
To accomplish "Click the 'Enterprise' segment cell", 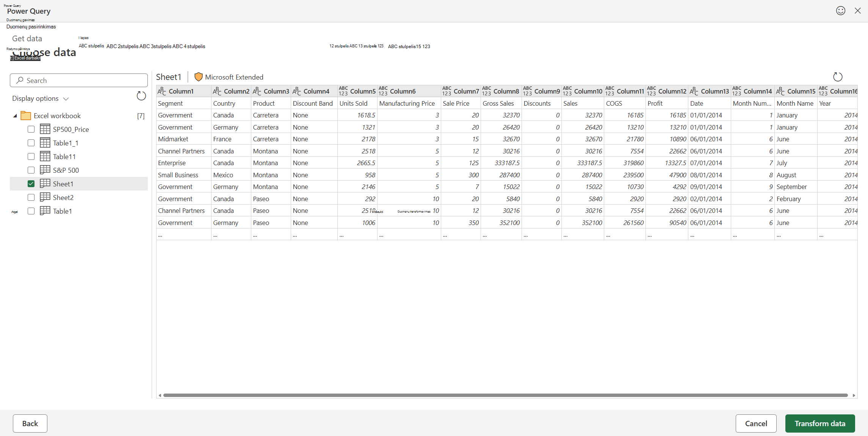I will click(184, 163).
